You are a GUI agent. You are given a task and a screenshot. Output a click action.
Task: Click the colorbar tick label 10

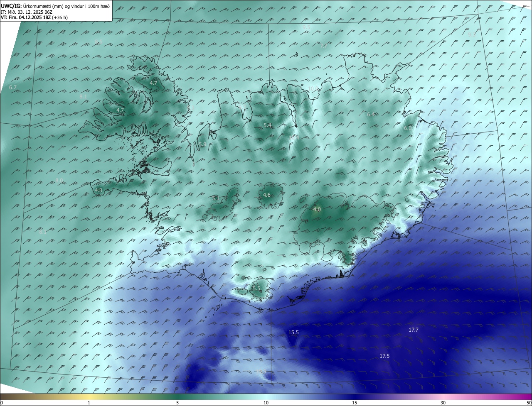pos(266,403)
